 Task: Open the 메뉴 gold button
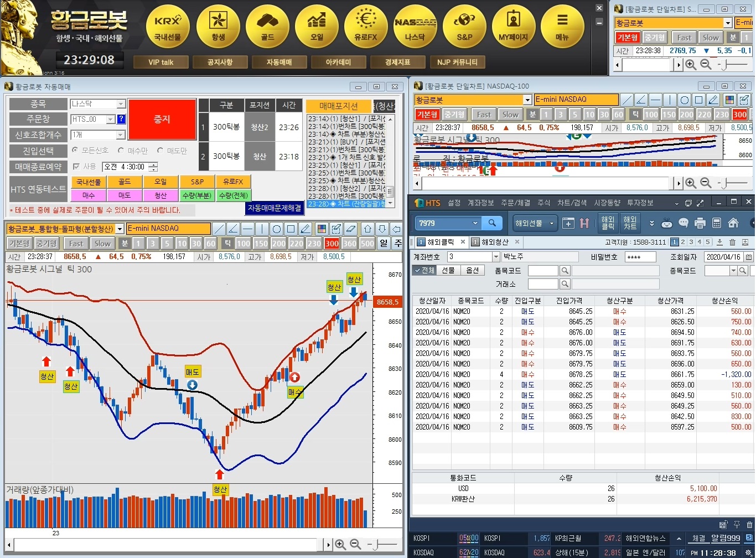coord(562,26)
